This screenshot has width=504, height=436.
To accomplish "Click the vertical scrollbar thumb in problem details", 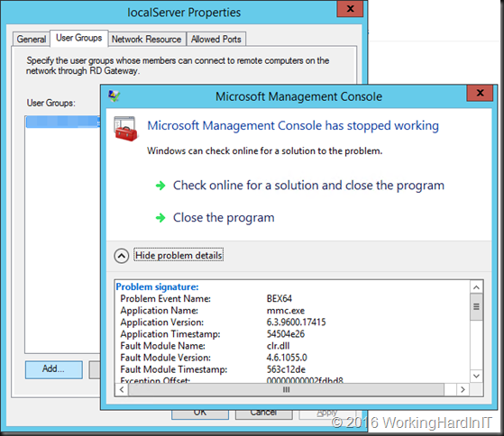I will [476, 307].
